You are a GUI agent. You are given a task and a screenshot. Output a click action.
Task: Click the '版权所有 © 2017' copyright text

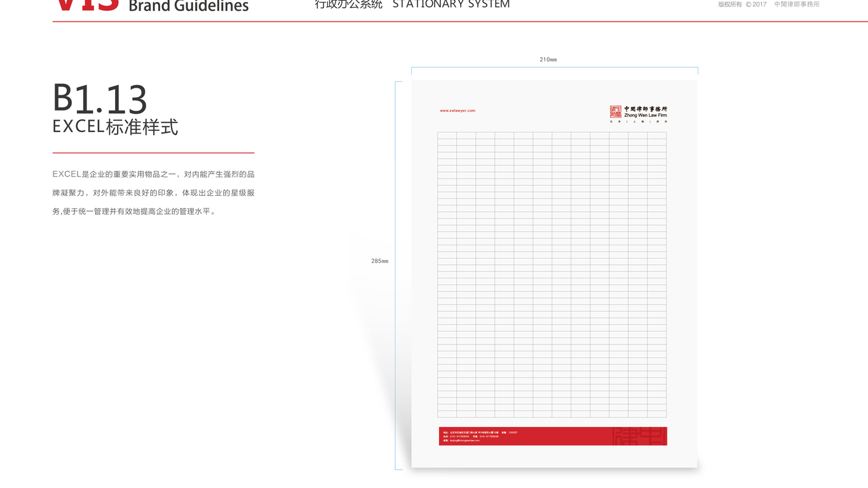pos(742,4)
